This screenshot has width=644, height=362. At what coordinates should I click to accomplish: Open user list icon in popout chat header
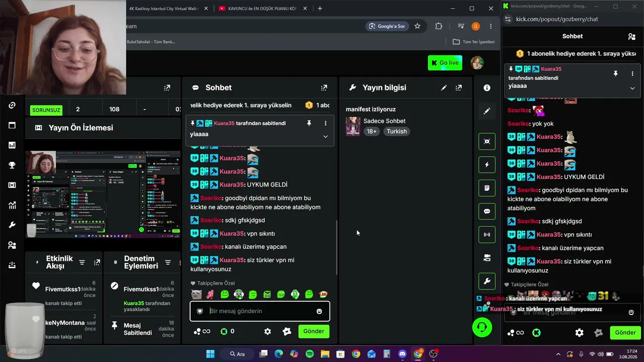coord(631,36)
